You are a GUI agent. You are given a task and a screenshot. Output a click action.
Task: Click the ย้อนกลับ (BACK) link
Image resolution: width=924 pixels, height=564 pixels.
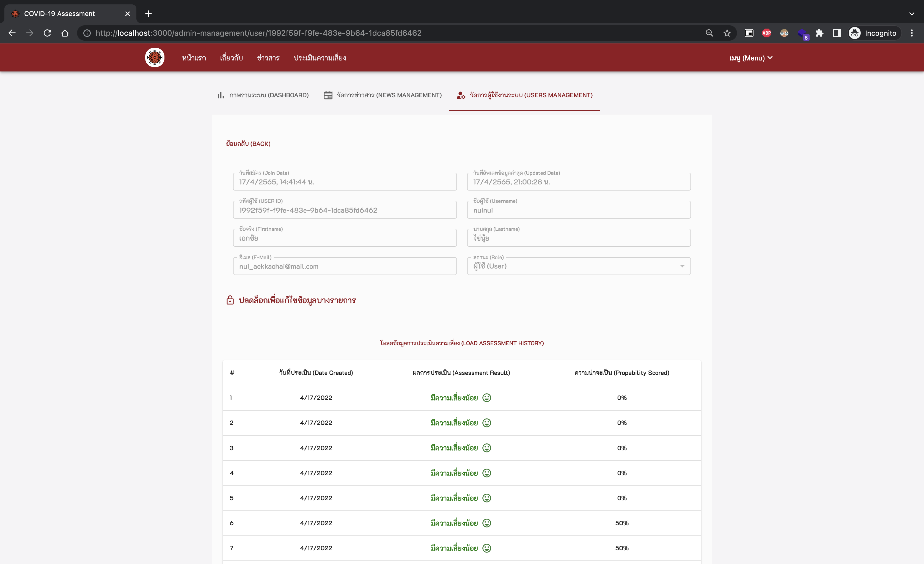(x=248, y=143)
